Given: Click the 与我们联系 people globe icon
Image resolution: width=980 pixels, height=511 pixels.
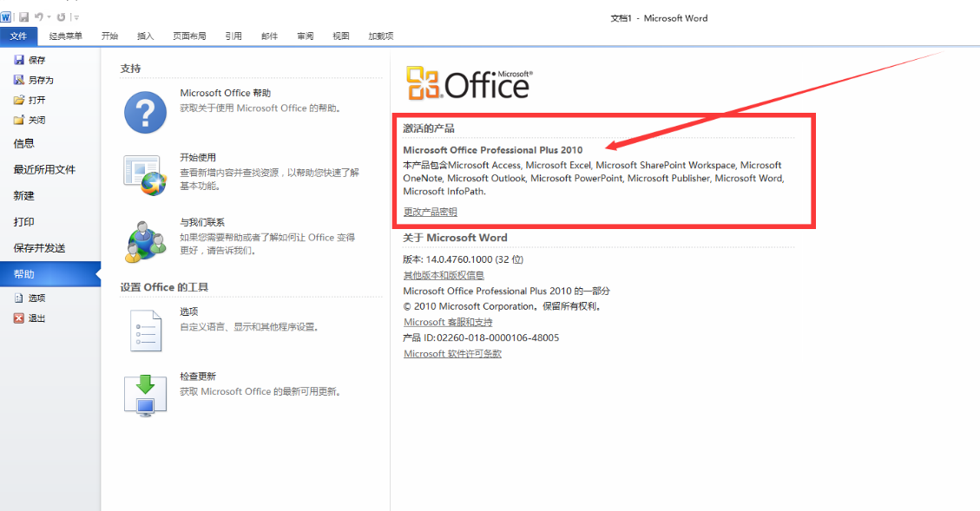Looking at the screenshot, I should (146, 241).
